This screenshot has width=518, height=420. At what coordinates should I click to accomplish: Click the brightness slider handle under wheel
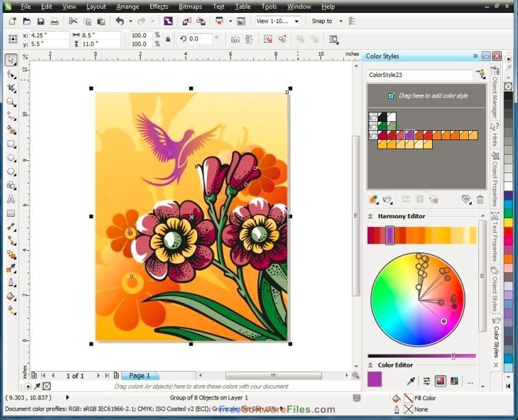[x=453, y=356]
